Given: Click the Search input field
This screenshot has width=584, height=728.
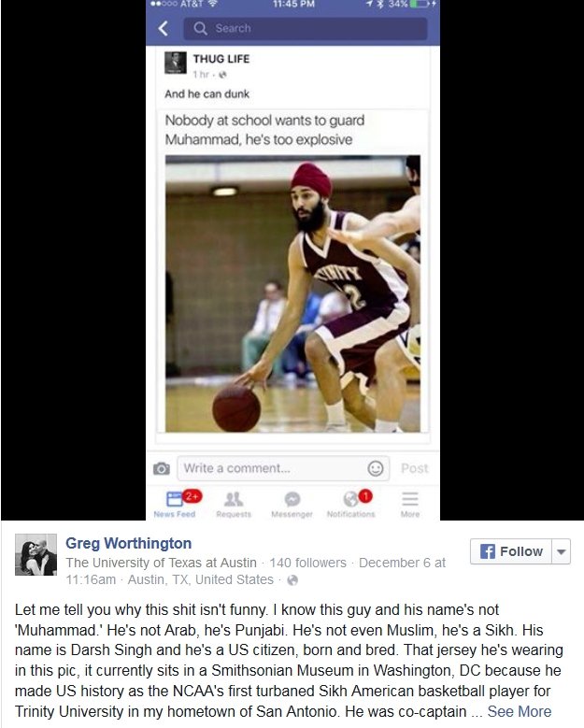Looking at the screenshot, I should [306, 29].
